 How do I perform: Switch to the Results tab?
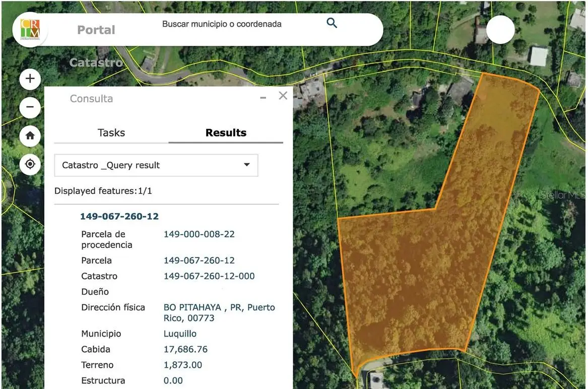(x=226, y=133)
